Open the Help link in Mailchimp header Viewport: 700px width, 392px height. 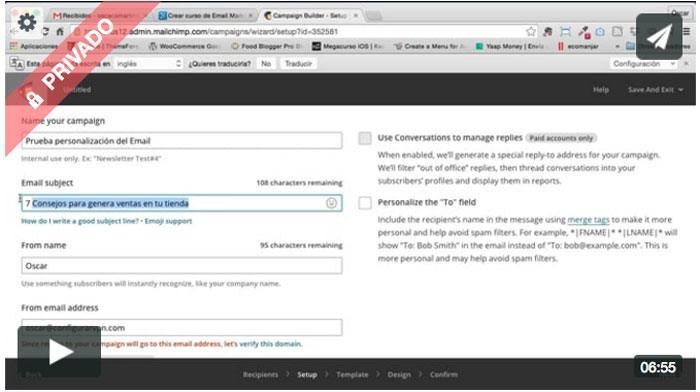(600, 90)
